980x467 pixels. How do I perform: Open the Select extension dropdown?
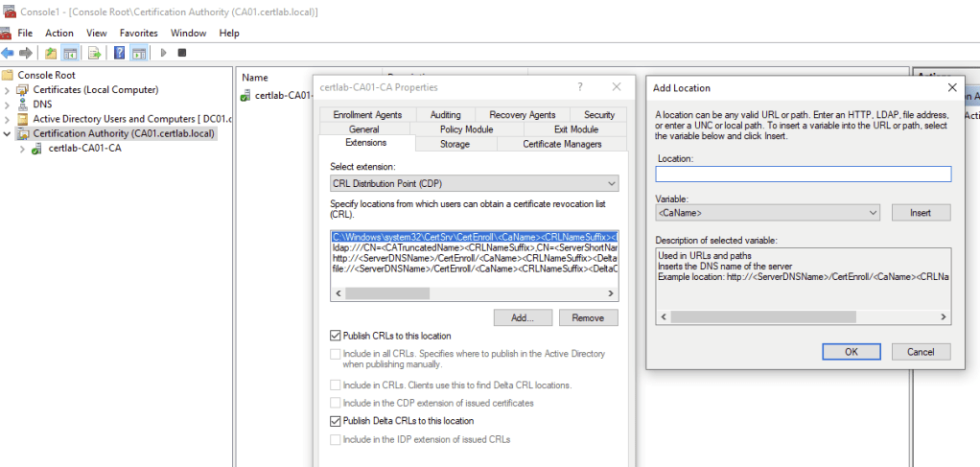[x=474, y=184]
